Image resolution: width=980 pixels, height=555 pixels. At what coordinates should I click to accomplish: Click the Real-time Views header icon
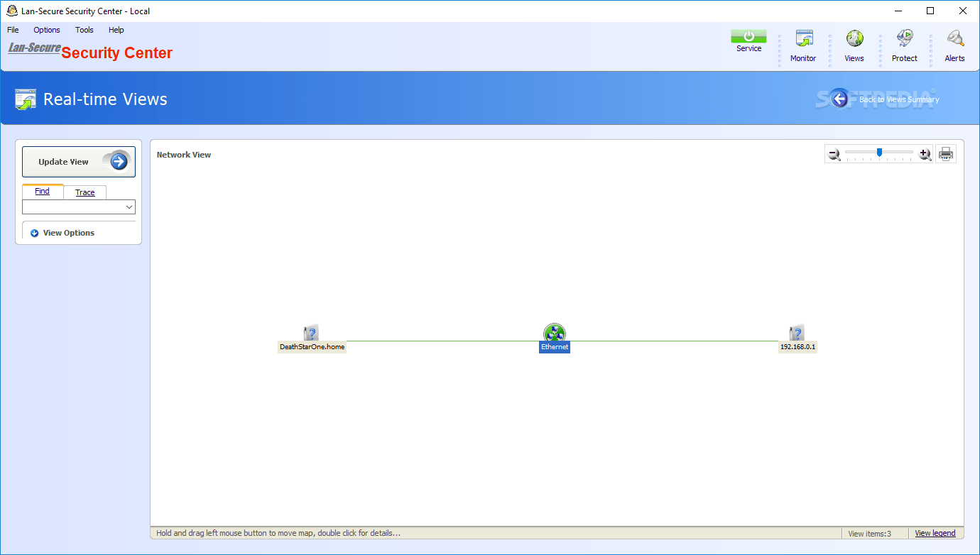pyautogui.click(x=26, y=99)
